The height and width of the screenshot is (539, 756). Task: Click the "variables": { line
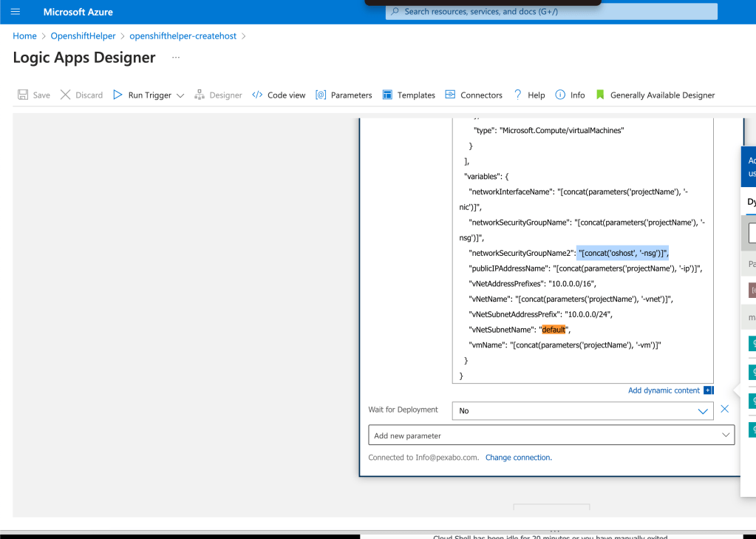pyautogui.click(x=486, y=177)
